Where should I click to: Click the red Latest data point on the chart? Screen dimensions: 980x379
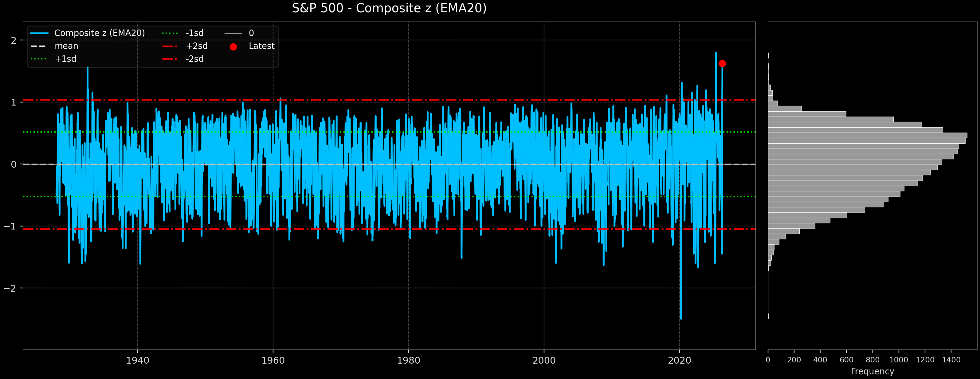click(723, 64)
